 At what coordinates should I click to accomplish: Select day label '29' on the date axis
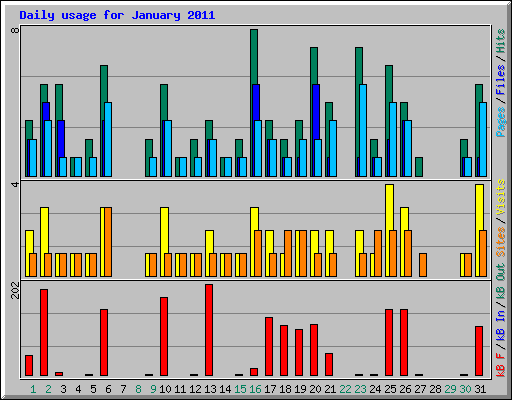pos(450,389)
